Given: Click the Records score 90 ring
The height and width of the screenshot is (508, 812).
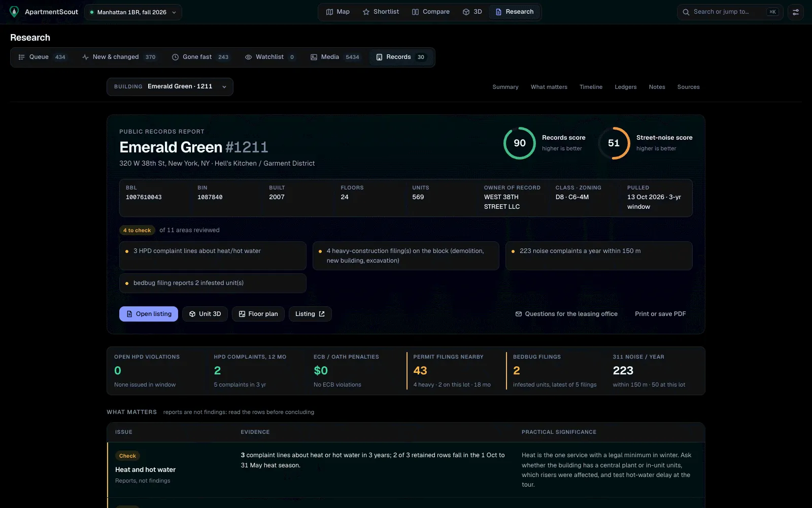Looking at the screenshot, I should click(519, 143).
